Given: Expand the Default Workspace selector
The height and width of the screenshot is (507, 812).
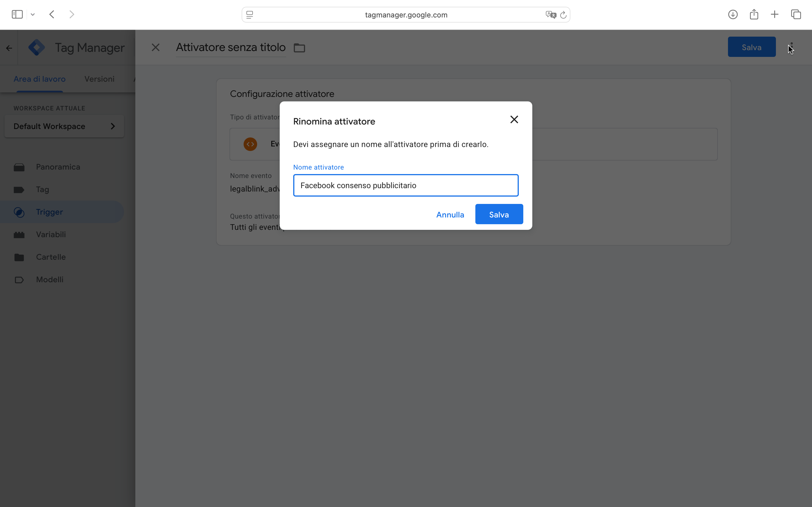Looking at the screenshot, I should (64, 126).
